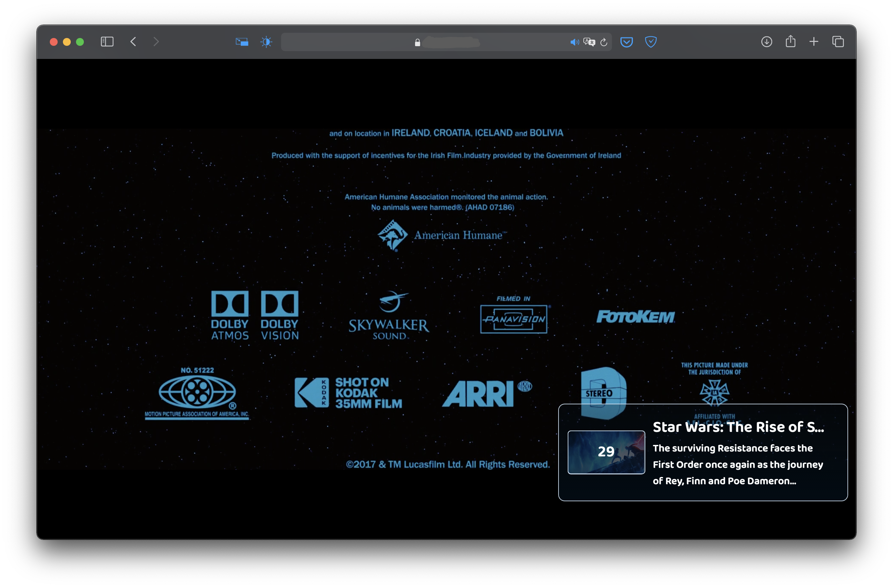Go back to the previous page

[x=133, y=42]
